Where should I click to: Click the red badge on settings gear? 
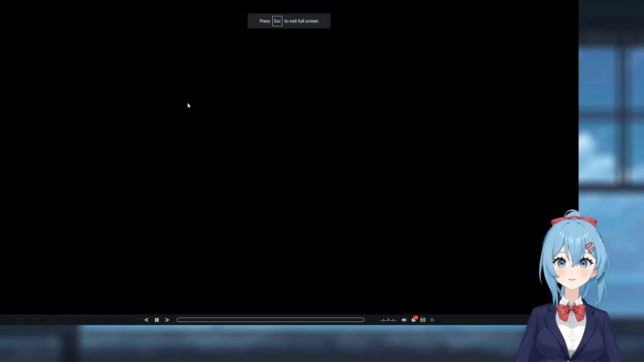(x=416, y=318)
